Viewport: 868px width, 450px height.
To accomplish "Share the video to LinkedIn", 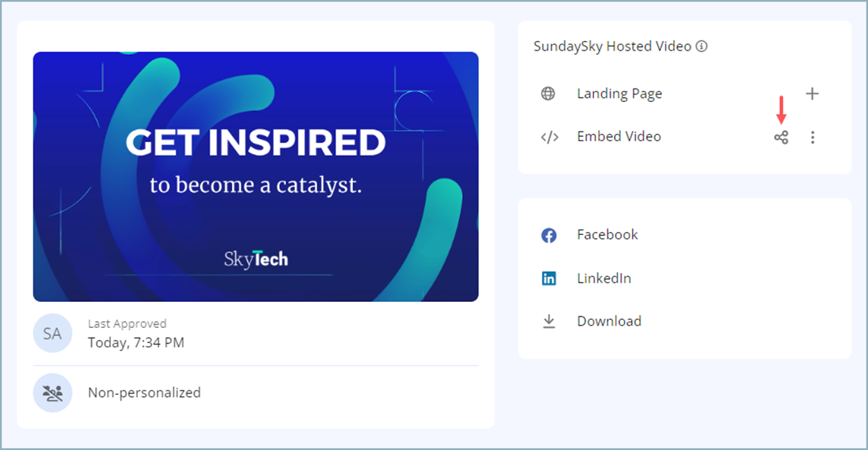I will [604, 277].
